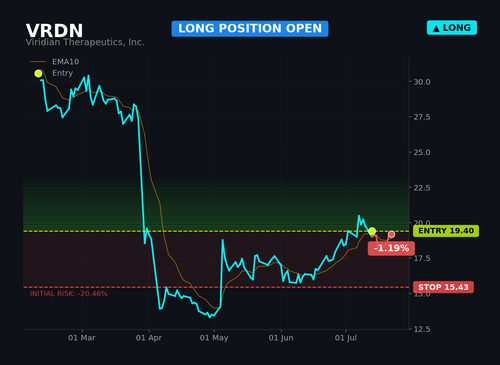Click the 01 Mar date label

[82, 338]
